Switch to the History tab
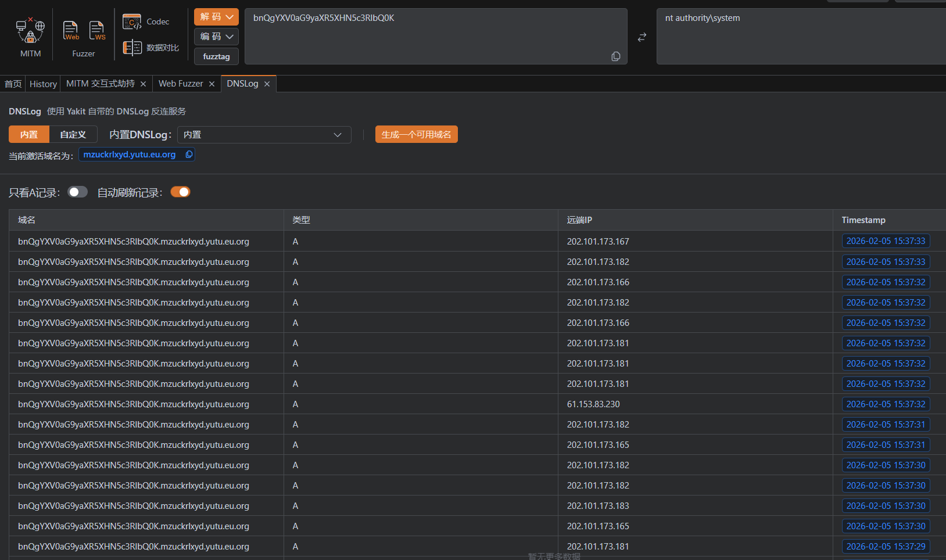Viewport: 946px width, 560px height. click(43, 84)
